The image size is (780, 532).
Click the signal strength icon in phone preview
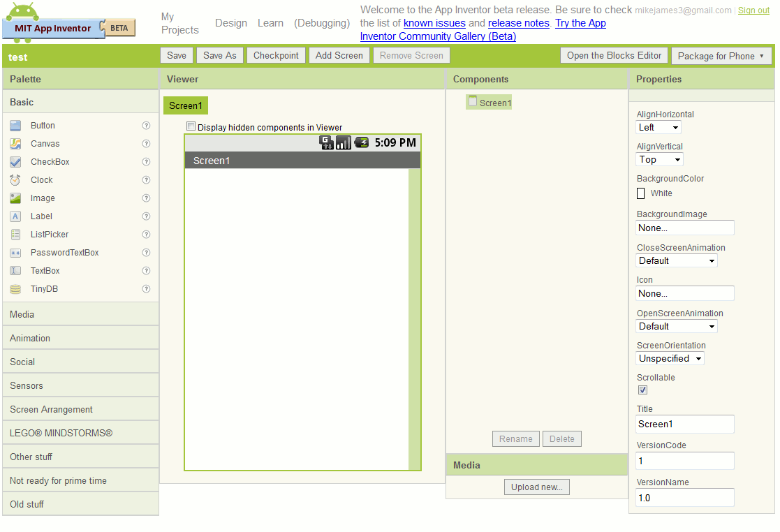[x=344, y=142]
